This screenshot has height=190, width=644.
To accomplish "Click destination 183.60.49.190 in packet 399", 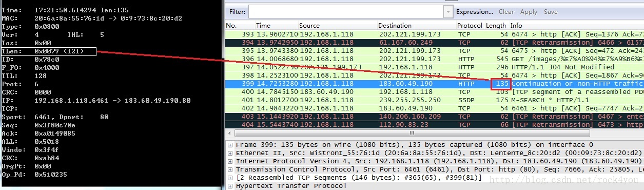I will [406, 83].
